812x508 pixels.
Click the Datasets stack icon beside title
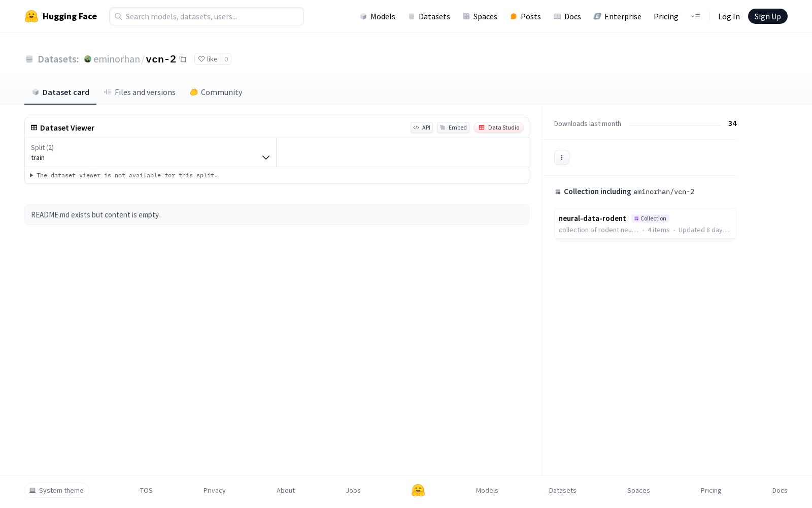coord(29,59)
